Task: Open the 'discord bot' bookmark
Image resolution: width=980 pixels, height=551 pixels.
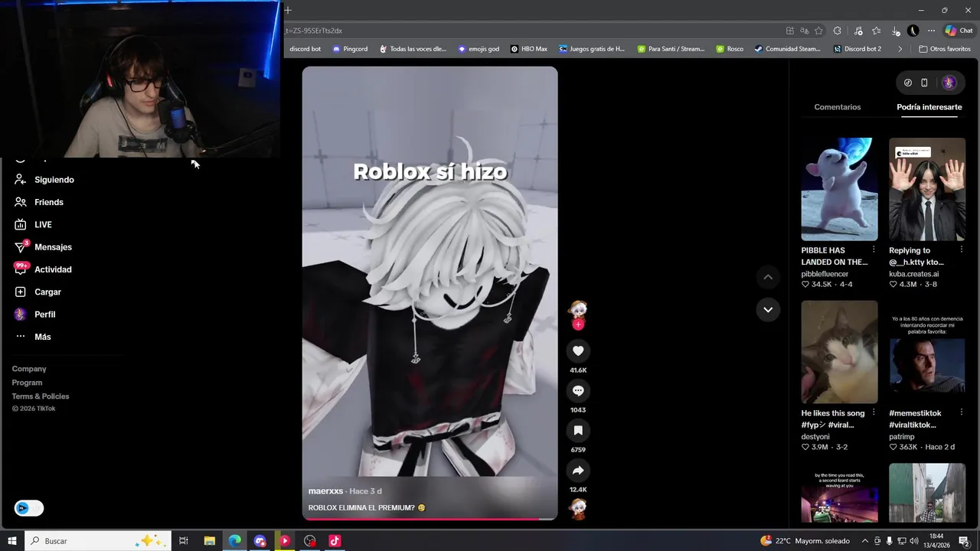Action: click(305, 49)
